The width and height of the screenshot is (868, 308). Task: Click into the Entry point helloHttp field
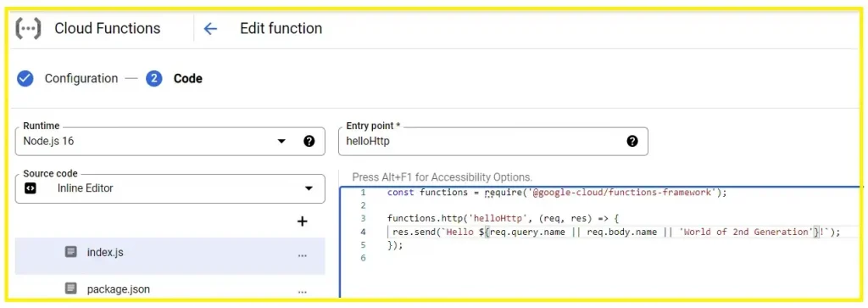[x=492, y=141]
